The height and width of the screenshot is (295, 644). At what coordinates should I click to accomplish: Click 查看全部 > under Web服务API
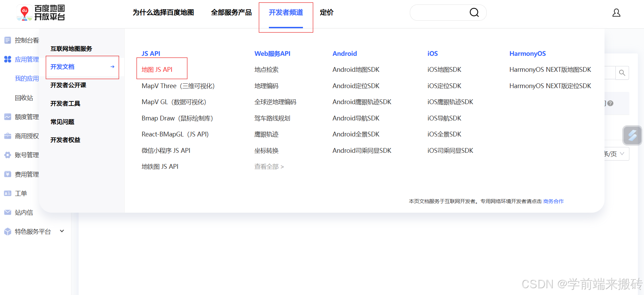tap(269, 166)
